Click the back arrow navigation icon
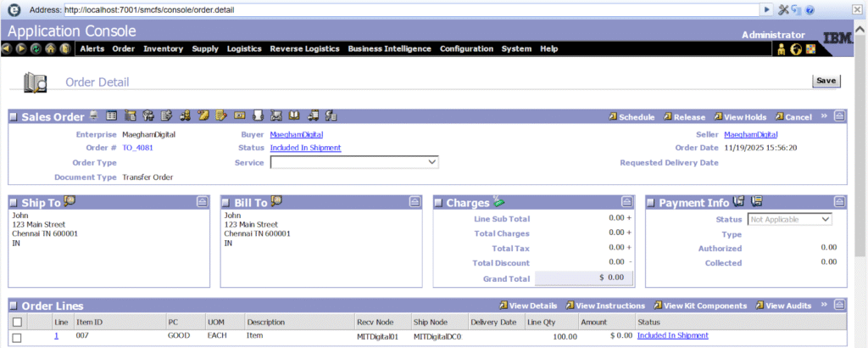This screenshot has height=348, width=868. pyautogui.click(x=8, y=49)
